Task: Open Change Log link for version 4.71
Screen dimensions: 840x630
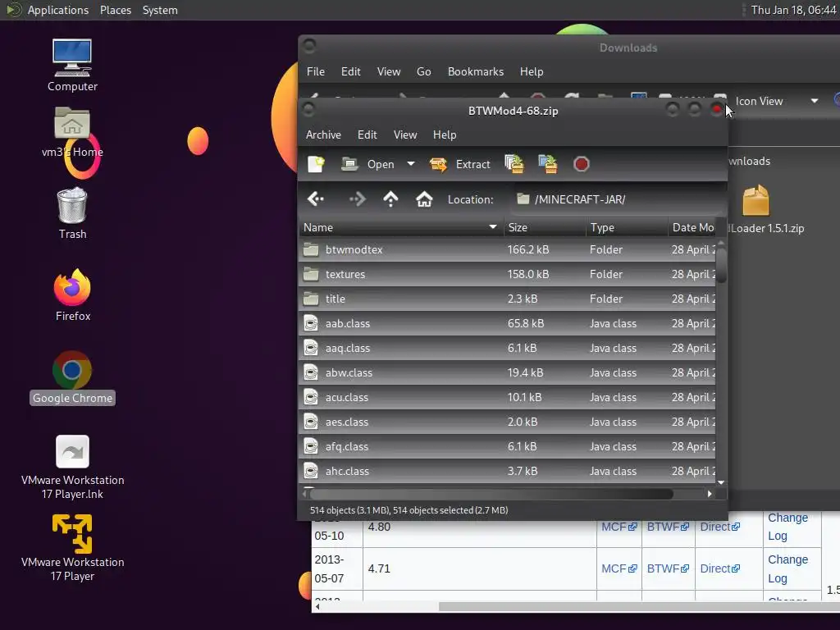Action: (x=787, y=569)
